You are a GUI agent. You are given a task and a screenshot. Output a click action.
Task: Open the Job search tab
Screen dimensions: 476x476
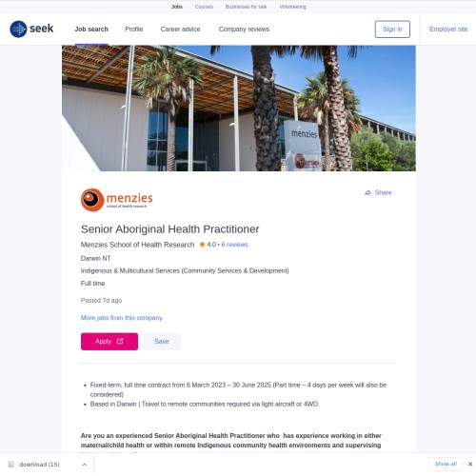pyautogui.click(x=91, y=30)
